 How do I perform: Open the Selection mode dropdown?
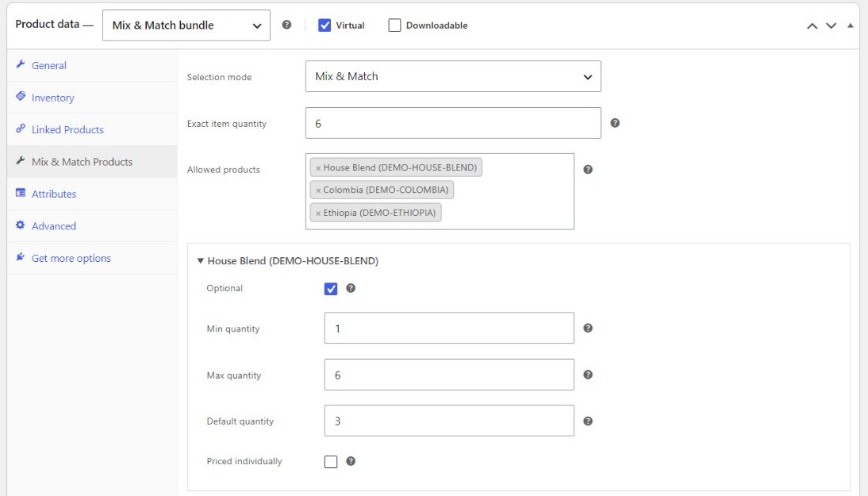453,76
